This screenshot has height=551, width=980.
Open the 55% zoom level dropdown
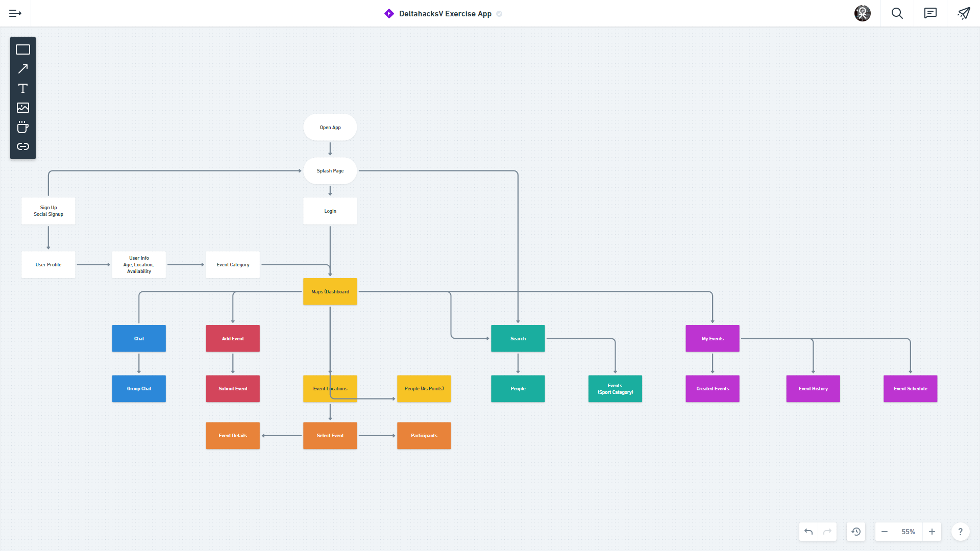pyautogui.click(x=908, y=532)
